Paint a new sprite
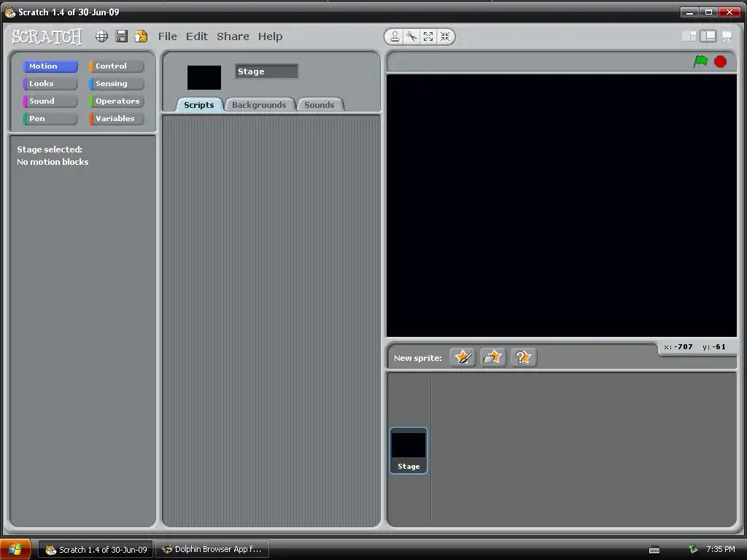 pyautogui.click(x=462, y=357)
